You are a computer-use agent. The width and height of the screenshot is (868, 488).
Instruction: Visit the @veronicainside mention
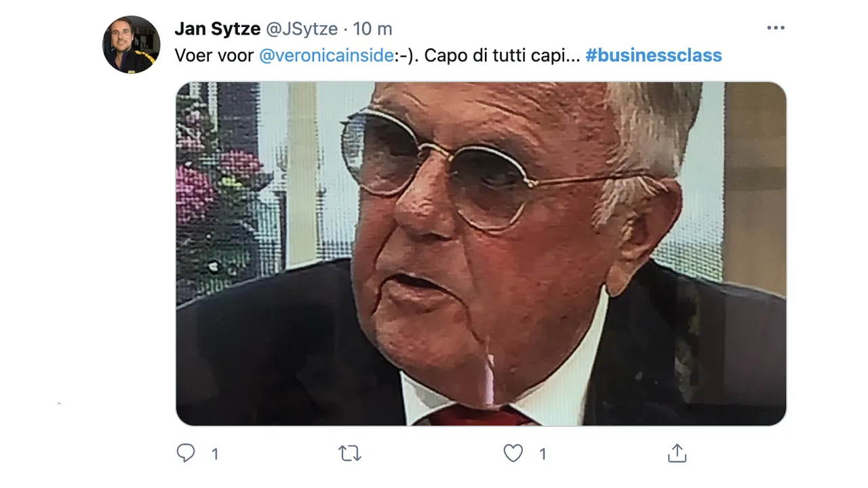point(326,56)
